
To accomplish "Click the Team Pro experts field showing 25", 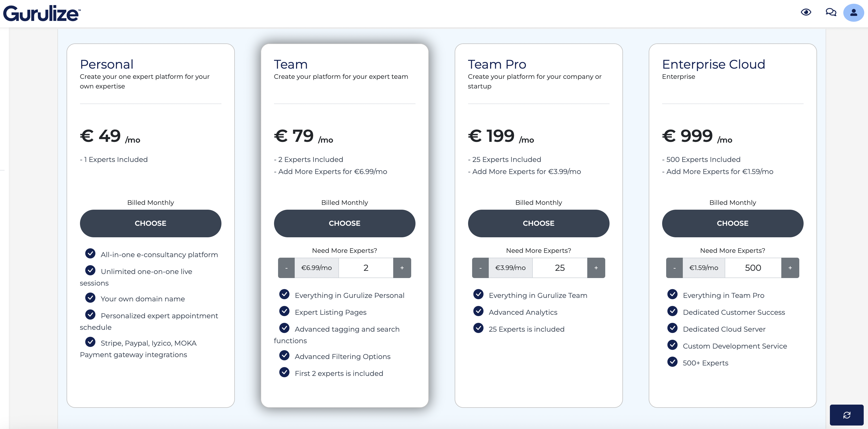I will click(x=560, y=268).
